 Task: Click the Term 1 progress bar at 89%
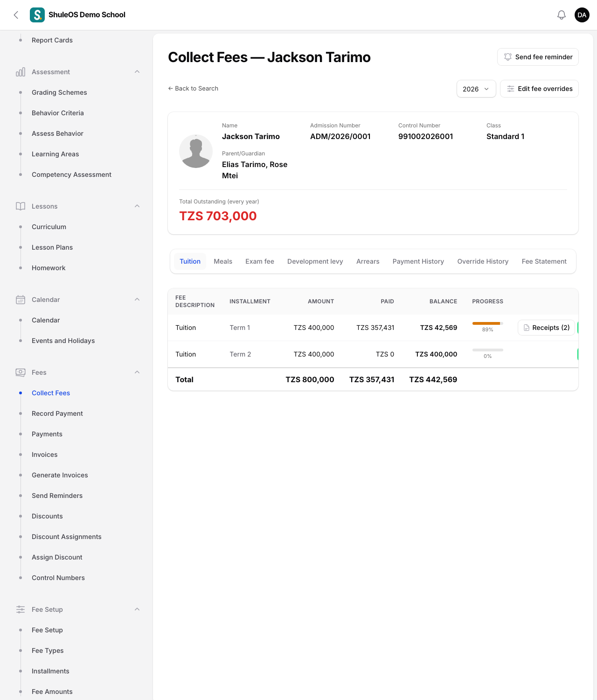(x=488, y=323)
